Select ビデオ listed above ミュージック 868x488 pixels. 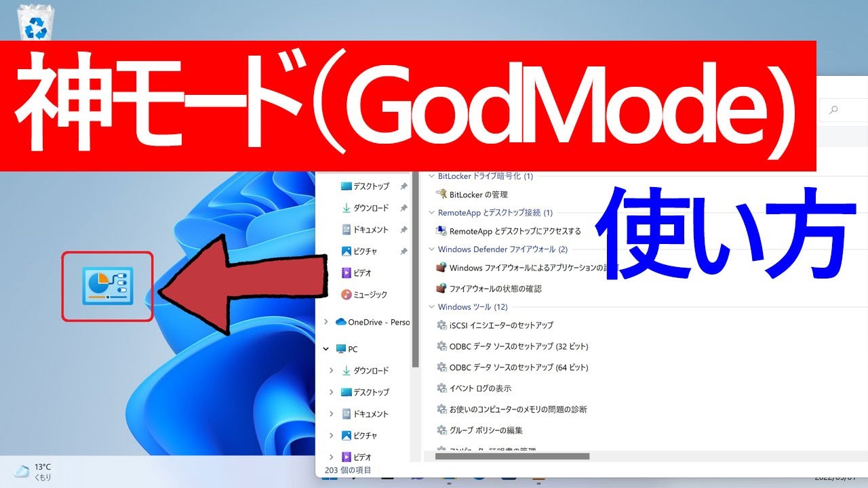click(x=356, y=273)
